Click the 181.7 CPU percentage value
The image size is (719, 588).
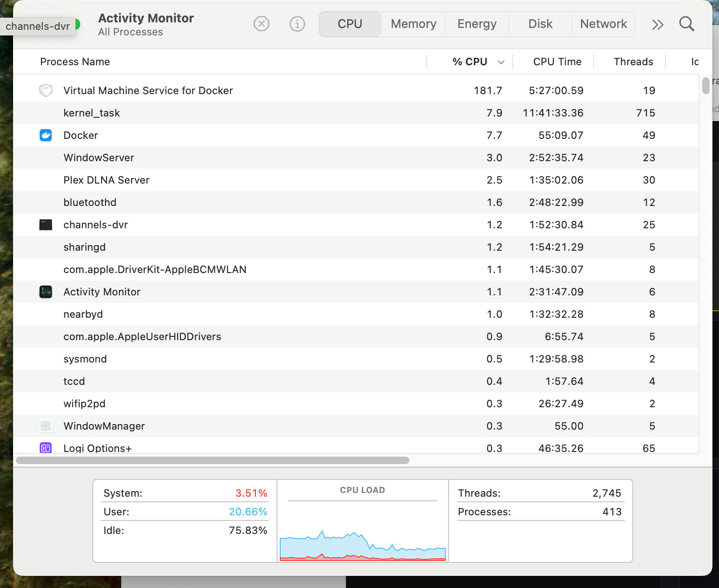pos(488,90)
